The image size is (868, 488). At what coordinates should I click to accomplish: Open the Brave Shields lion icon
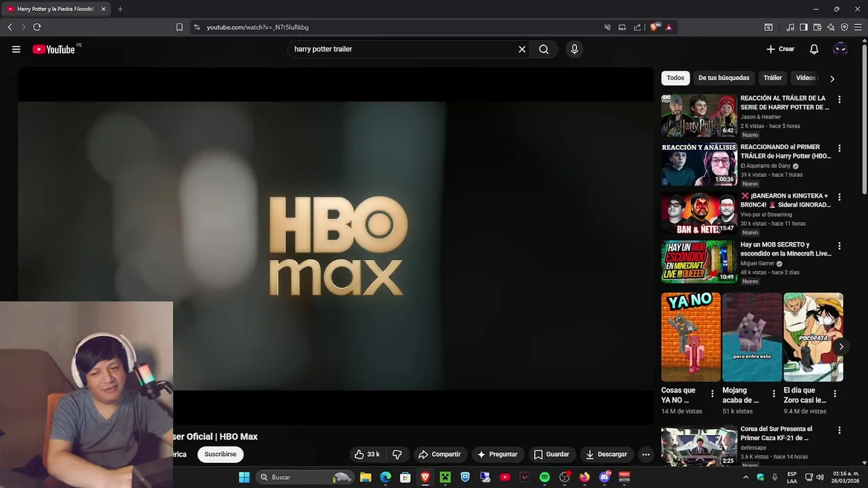click(x=654, y=27)
